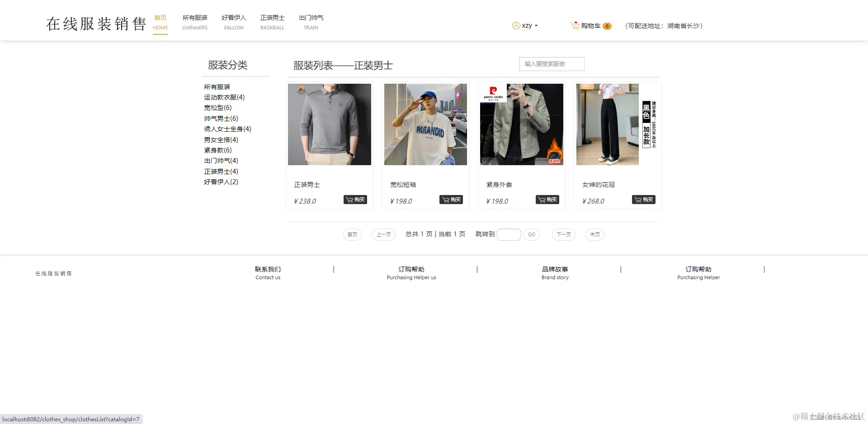
Task: Click the clothing search input box
Action: [551, 64]
